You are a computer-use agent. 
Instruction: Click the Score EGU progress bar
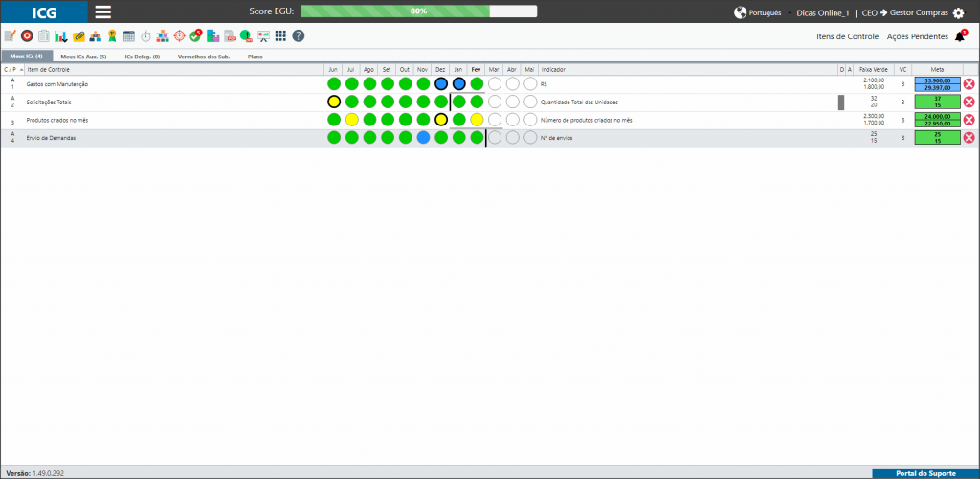418,11
